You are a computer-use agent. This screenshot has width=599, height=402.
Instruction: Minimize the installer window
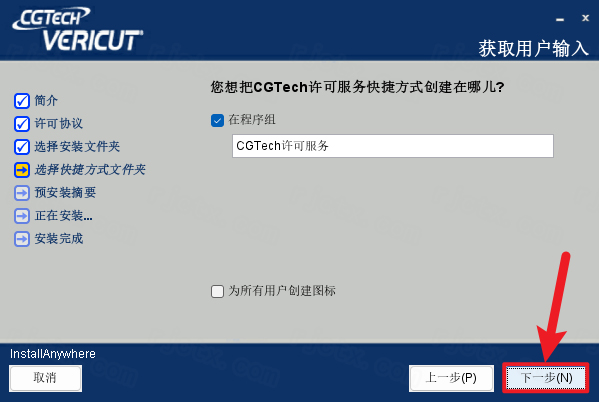(560, 19)
